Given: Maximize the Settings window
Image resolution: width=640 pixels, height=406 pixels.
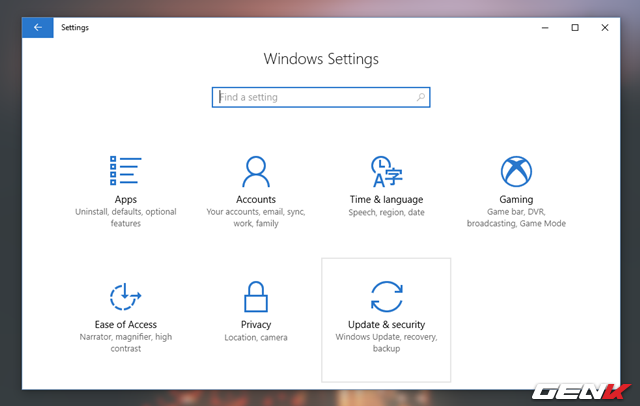Looking at the screenshot, I should click(x=575, y=27).
